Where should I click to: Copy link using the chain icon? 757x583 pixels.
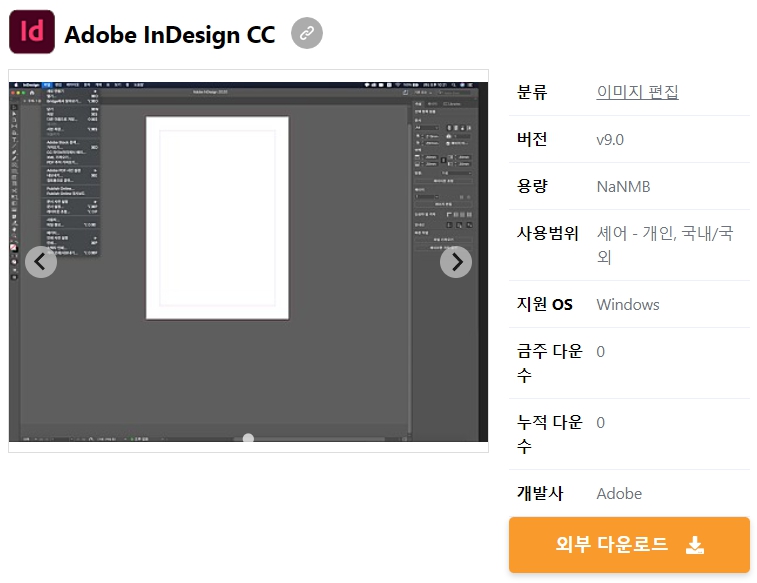[x=307, y=33]
